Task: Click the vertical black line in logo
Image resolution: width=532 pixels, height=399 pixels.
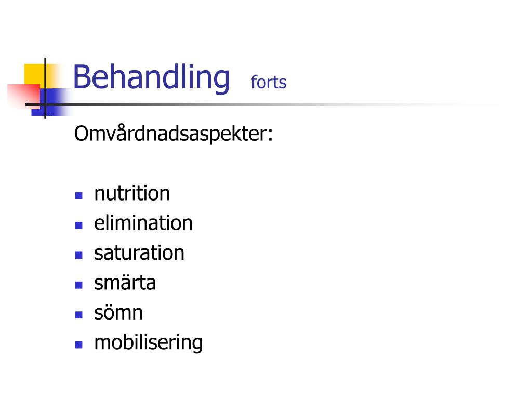Action: pyautogui.click(x=45, y=88)
